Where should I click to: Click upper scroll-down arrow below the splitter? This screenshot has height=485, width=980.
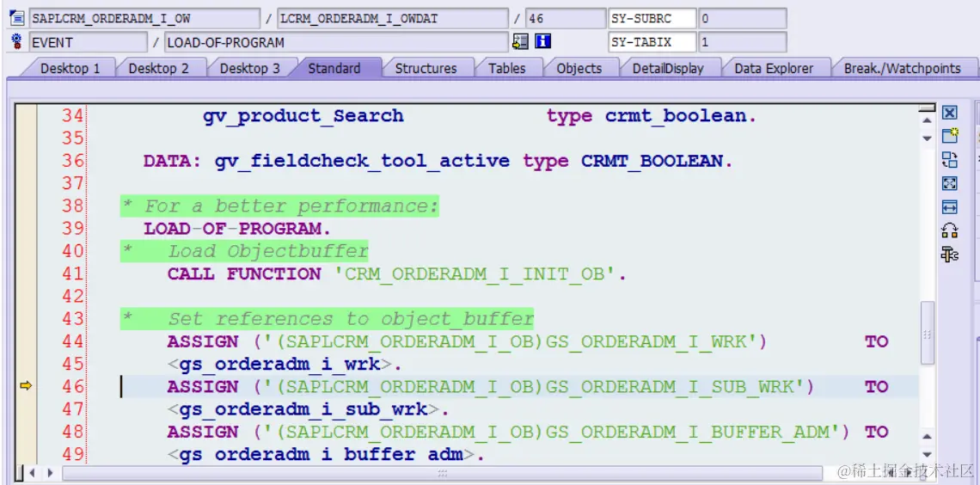point(928,138)
